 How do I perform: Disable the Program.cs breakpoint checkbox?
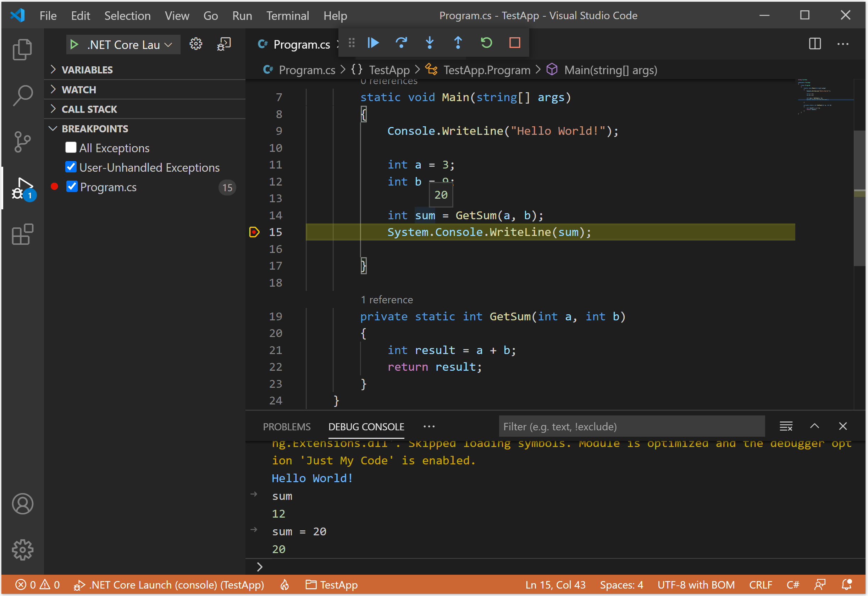point(72,187)
